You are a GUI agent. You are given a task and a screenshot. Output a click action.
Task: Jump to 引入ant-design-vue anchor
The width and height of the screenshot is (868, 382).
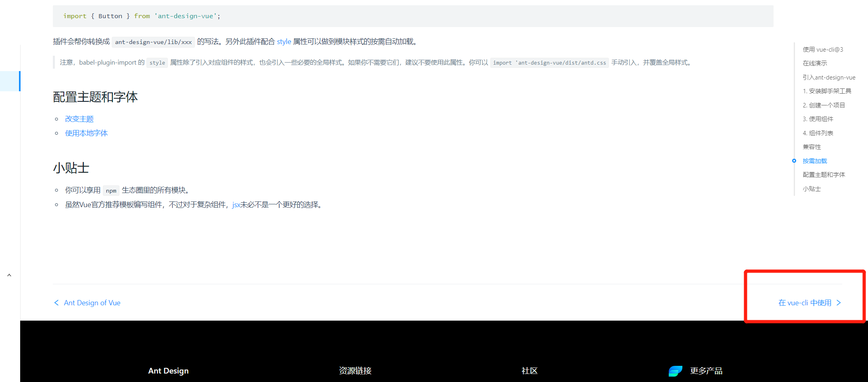[x=829, y=77]
